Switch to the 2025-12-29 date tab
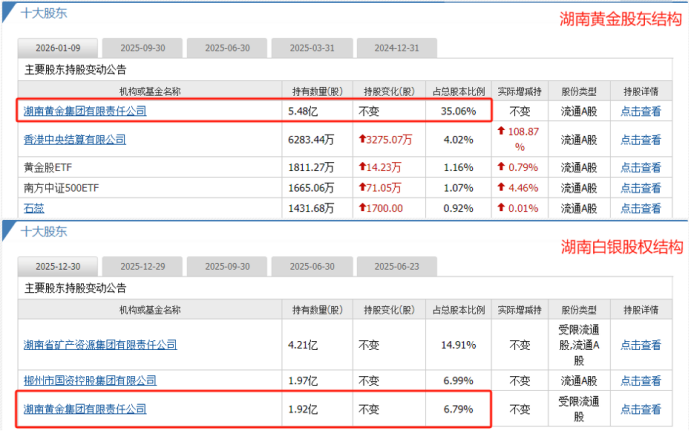Screen dimensions: 692x431 [143, 268]
